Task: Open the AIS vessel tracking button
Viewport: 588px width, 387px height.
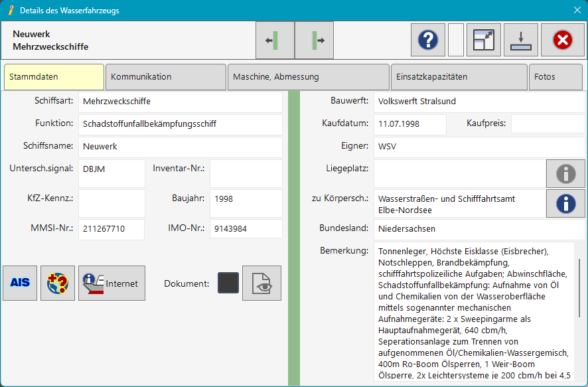Action: click(x=20, y=283)
